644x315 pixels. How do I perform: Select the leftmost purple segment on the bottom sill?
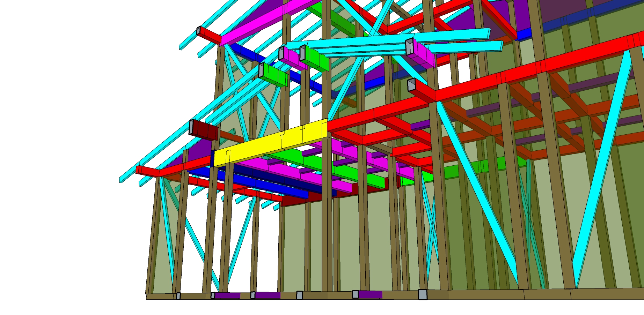(227, 295)
